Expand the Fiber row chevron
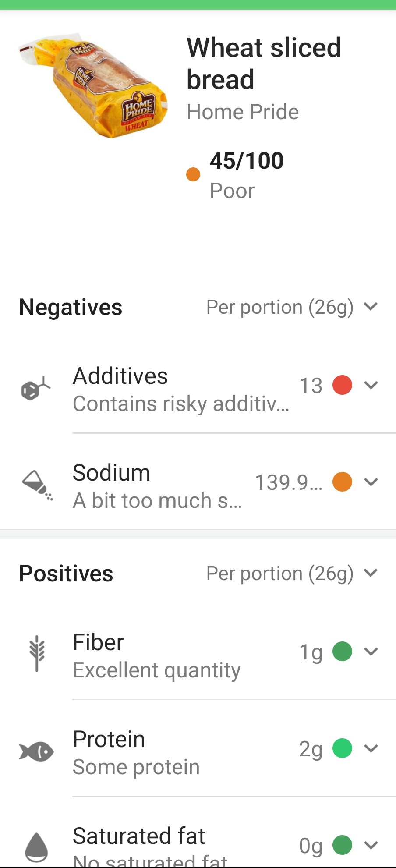This screenshot has width=396, height=868. coord(371,652)
